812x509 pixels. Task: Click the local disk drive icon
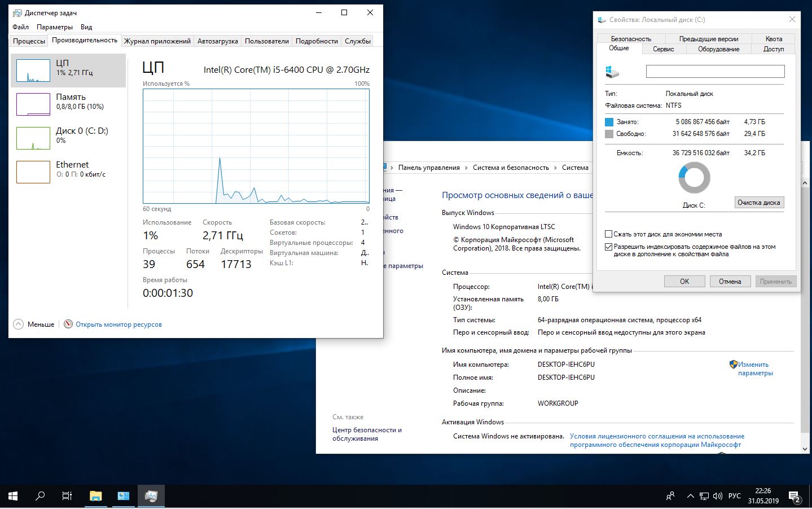pyautogui.click(x=612, y=72)
